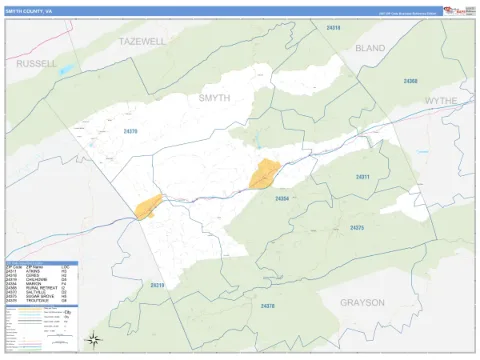This screenshot has width=480, height=360.
Task: Click the SMYTH county label on the map
Action: [214, 98]
